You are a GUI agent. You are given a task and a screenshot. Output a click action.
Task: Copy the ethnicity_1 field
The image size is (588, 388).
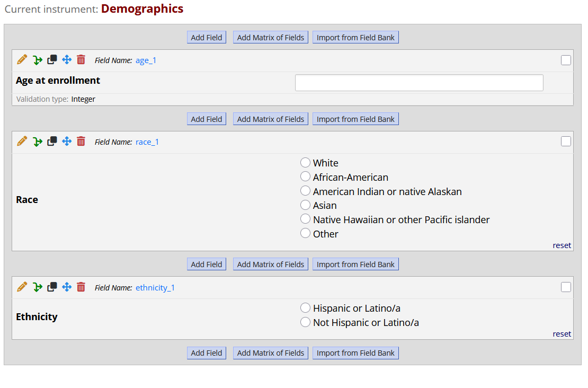tap(51, 287)
